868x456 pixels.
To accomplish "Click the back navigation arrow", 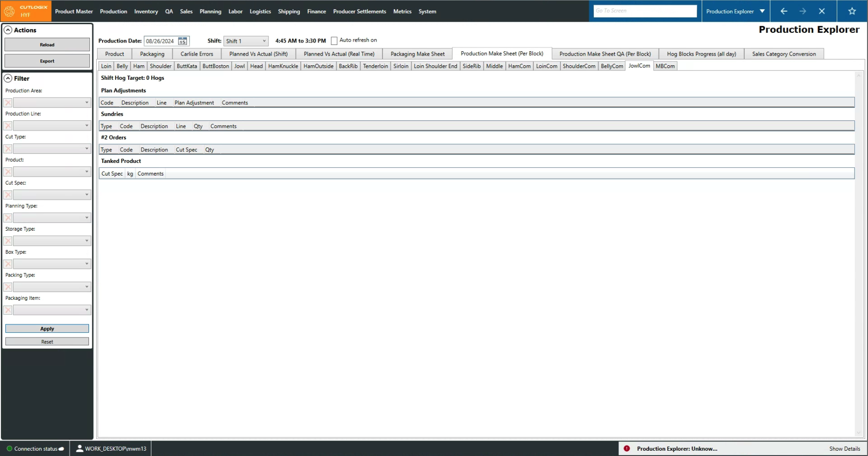I will point(785,11).
